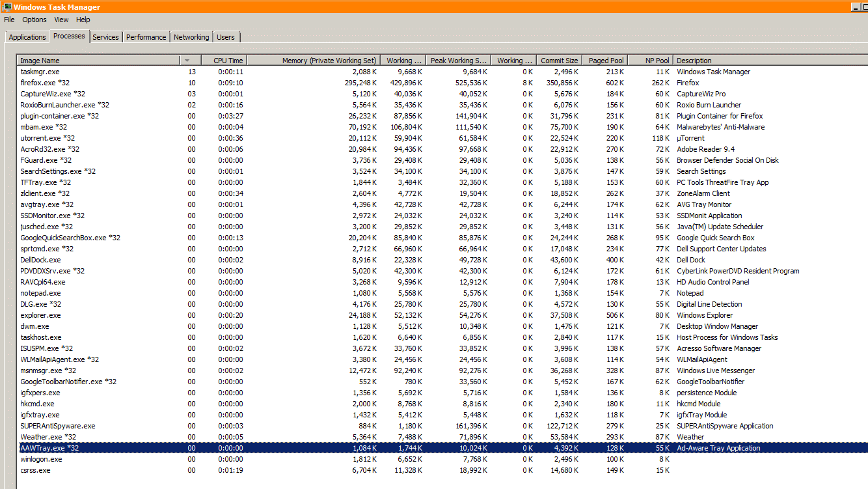
Task: Select the winlogon.exe process
Action: point(442,459)
